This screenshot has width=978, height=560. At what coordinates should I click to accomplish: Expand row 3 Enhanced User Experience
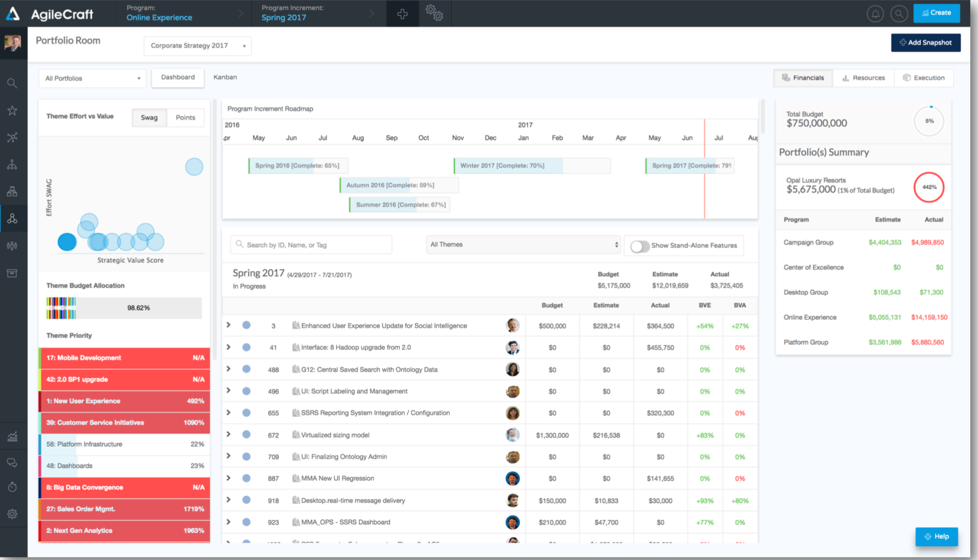[x=228, y=325]
